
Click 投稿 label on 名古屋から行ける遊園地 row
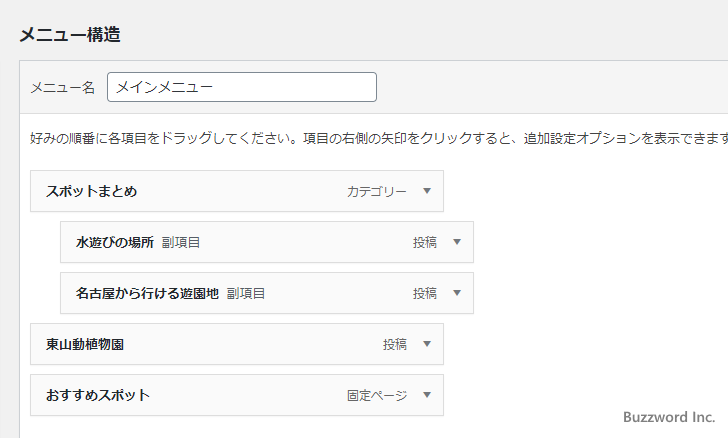[425, 293]
